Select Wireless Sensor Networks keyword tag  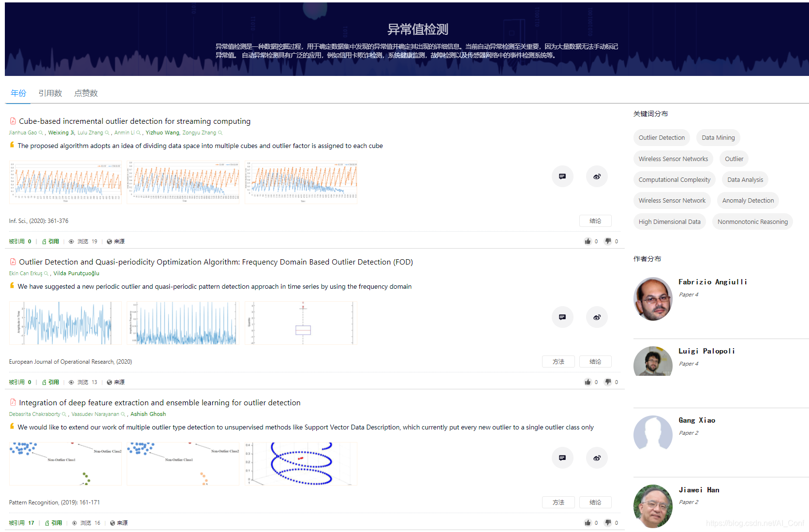673,159
